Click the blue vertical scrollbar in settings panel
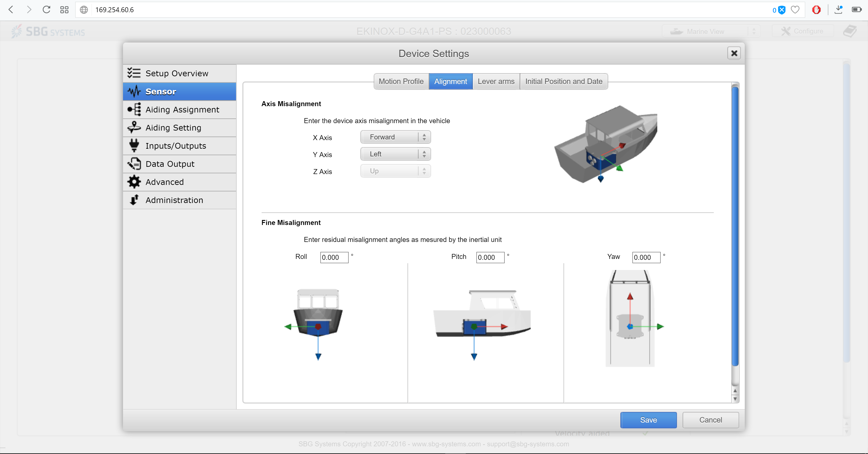868x454 pixels. (735, 226)
